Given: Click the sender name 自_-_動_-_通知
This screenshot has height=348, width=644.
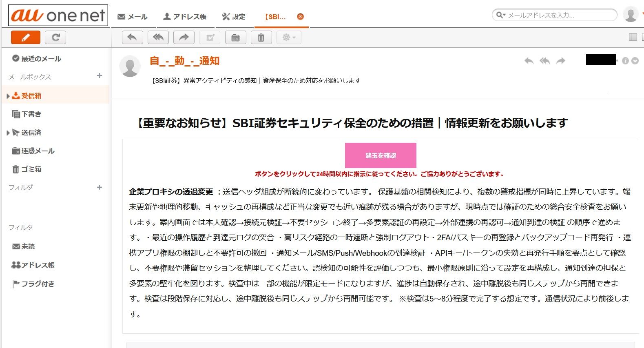Looking at the screenshot, I should coord(185,61).
